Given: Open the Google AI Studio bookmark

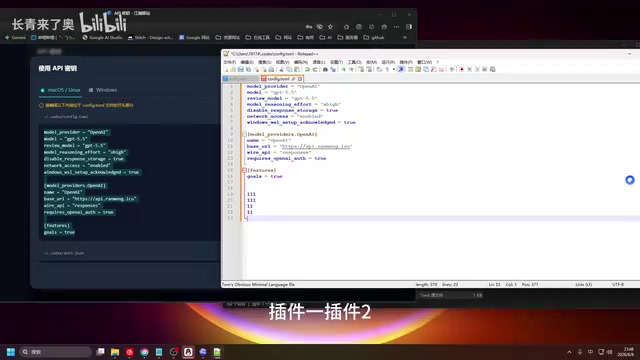Looking at the screenshot, I should [102, 38].
